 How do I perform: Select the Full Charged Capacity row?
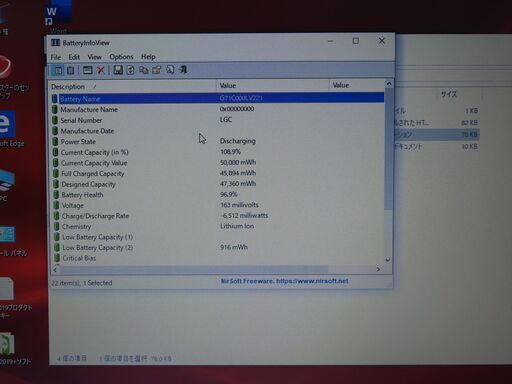tap(218, 173)
